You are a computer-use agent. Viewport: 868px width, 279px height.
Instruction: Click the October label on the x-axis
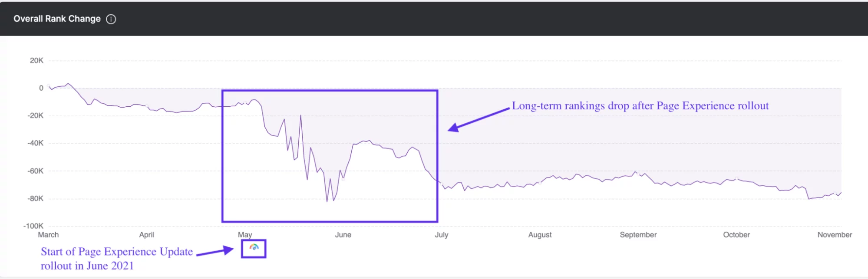[736, 235]
